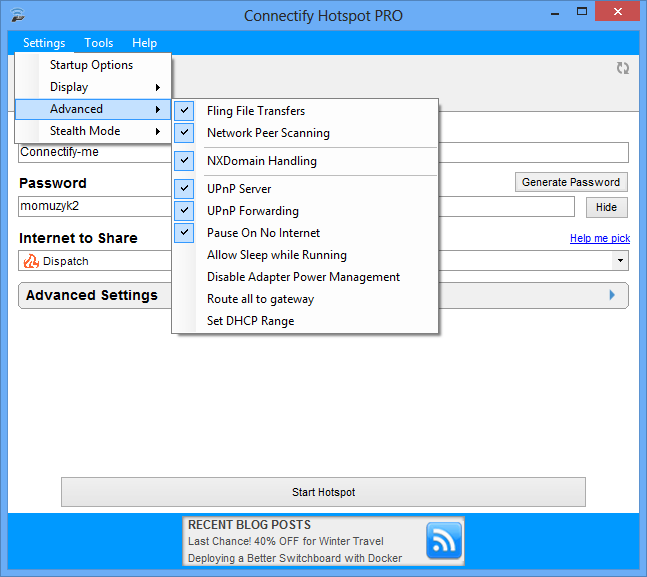
Task: Enable Disable Adapter Power Management
Action: point(305,277)
